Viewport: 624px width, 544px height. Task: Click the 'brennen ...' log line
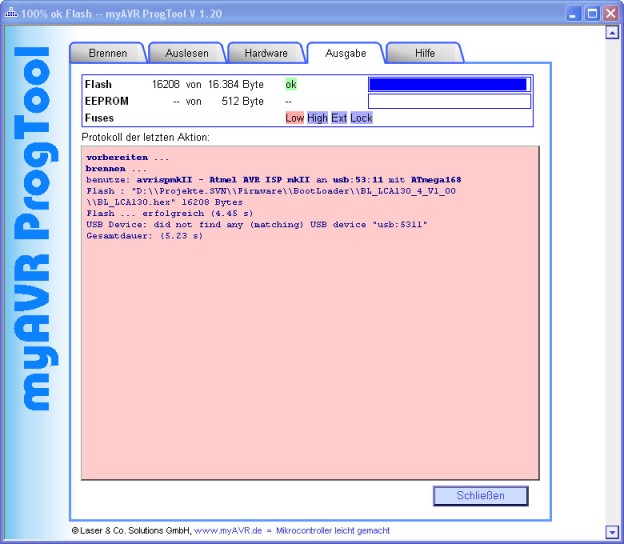click(x=116, y=168)
